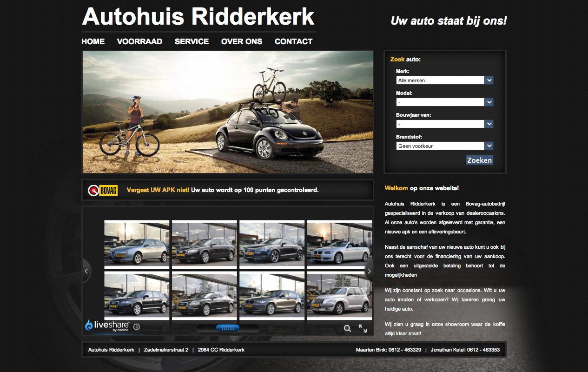Click the Zadelmakerstraat 2 address in footer
The width and height of the screenshot is (588, 372).
point(166,350)
